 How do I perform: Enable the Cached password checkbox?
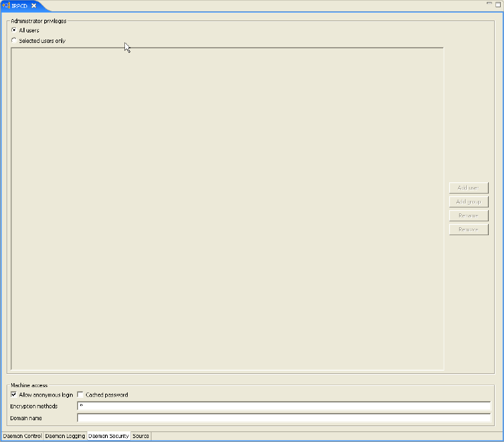tap(81, 394)
